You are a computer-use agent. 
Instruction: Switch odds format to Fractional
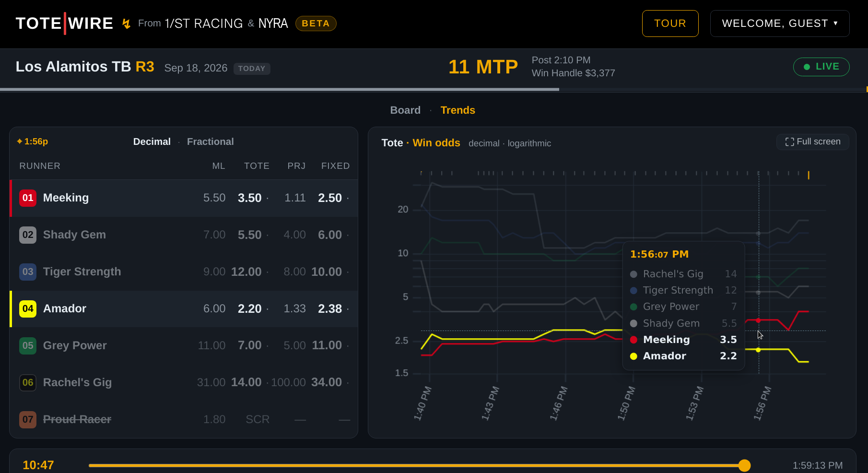point(210,142)
